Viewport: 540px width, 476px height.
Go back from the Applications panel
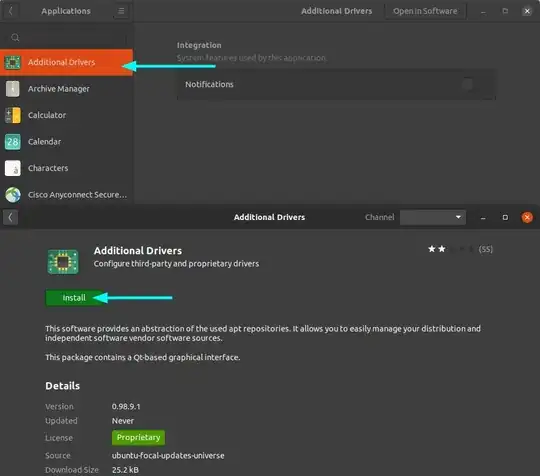point(11,11)
